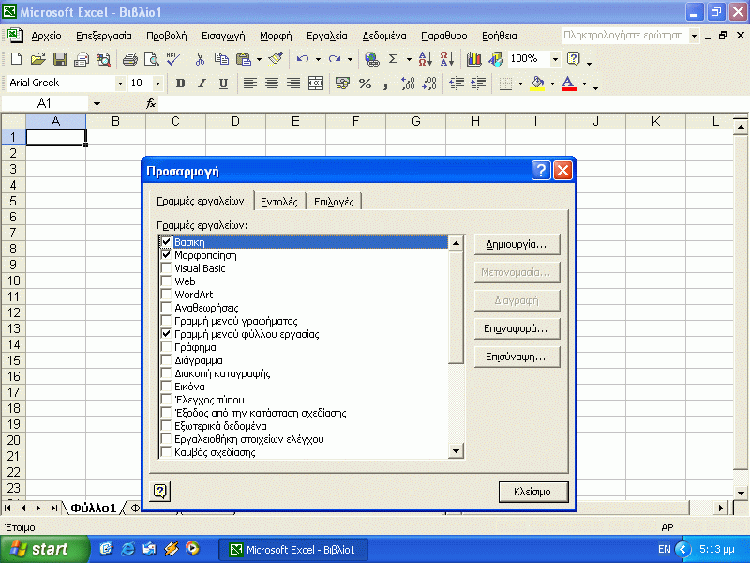
Task: Open the Fill Color dropdown arrow
Action: (x=552, y=84)
